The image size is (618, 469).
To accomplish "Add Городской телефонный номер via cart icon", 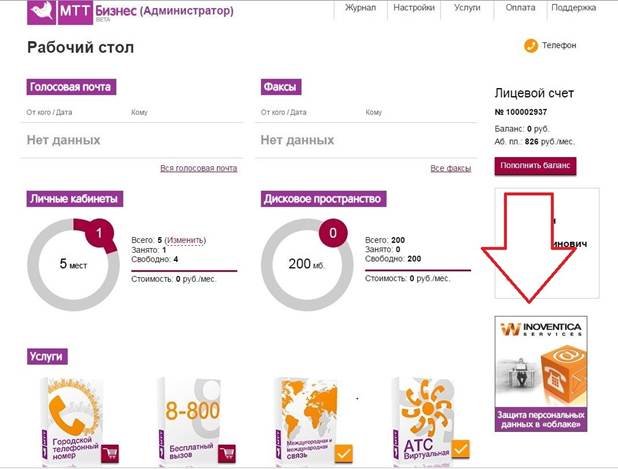I will point(110,455).
